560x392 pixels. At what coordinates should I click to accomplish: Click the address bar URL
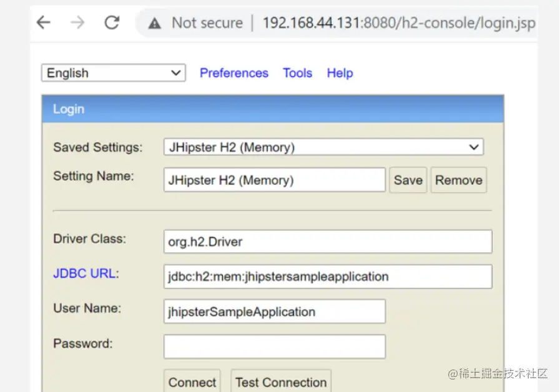tap(399, 23)
